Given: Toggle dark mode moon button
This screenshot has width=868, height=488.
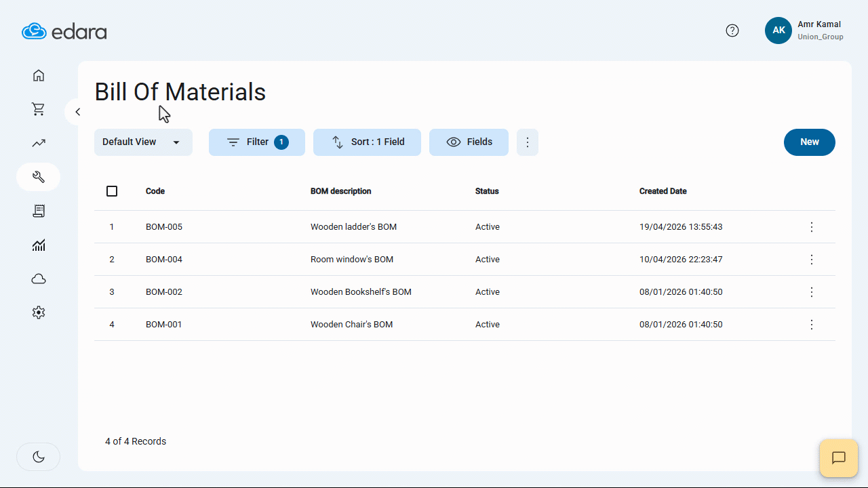Looking at the screenshot, I should click(39, 457).
